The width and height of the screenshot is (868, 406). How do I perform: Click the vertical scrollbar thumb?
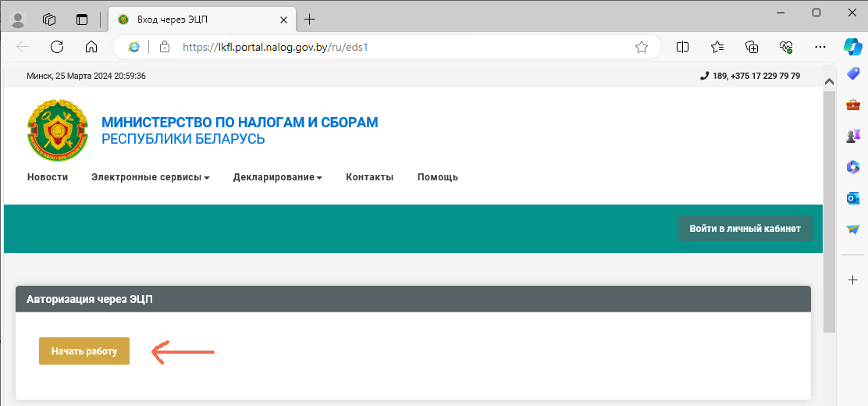pyautogui.click(x=829, y=211)
